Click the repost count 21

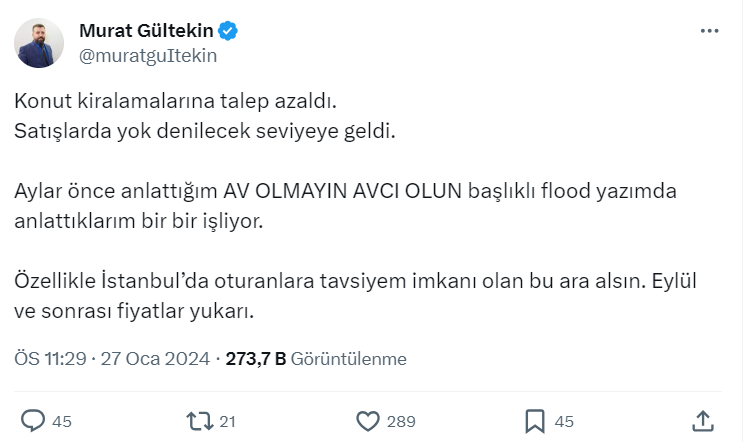point(227,421)
